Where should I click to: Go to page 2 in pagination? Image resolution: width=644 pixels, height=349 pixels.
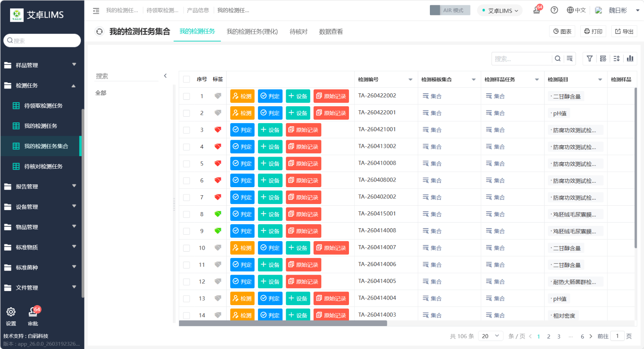pyautogui.click(x=549, y=337)
